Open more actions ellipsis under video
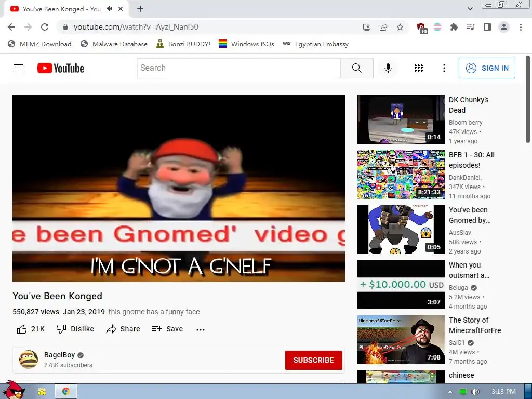 (x=201, y=329)
